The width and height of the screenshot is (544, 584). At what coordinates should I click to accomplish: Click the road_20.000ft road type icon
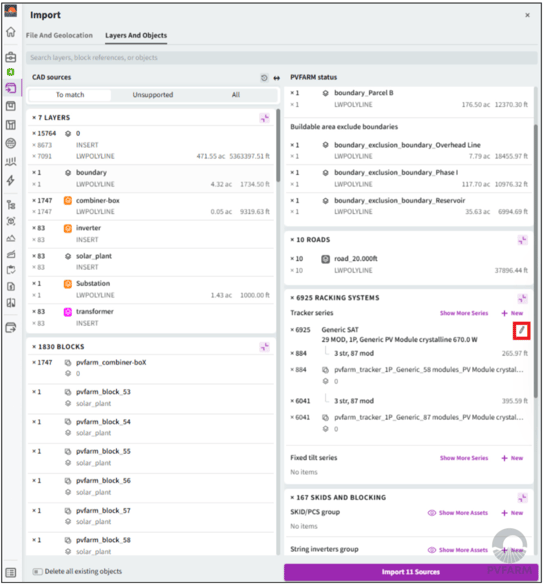pyautogui.click(x=325, y=259)
